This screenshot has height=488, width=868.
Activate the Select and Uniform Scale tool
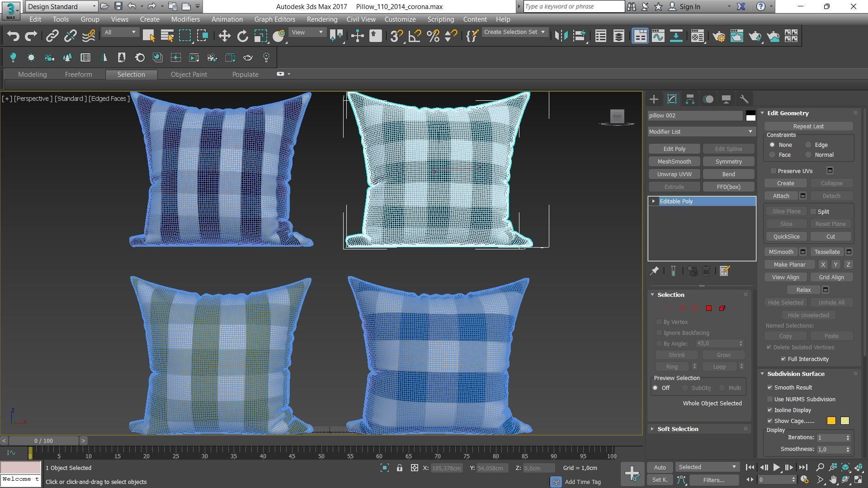tap(261, 36)
